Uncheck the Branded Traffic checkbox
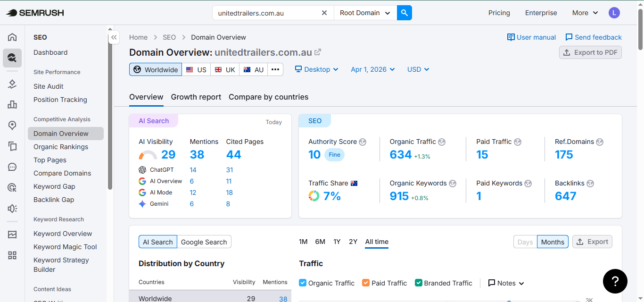Screen dimensions: 644x302 coord(418,283)
